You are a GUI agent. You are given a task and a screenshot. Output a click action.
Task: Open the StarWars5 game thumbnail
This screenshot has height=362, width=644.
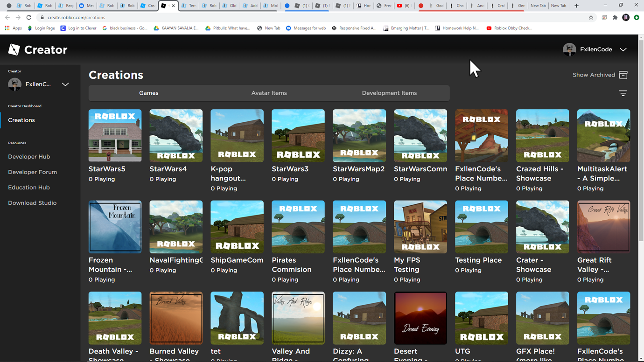pyautogui.click(x=115, y=135)
